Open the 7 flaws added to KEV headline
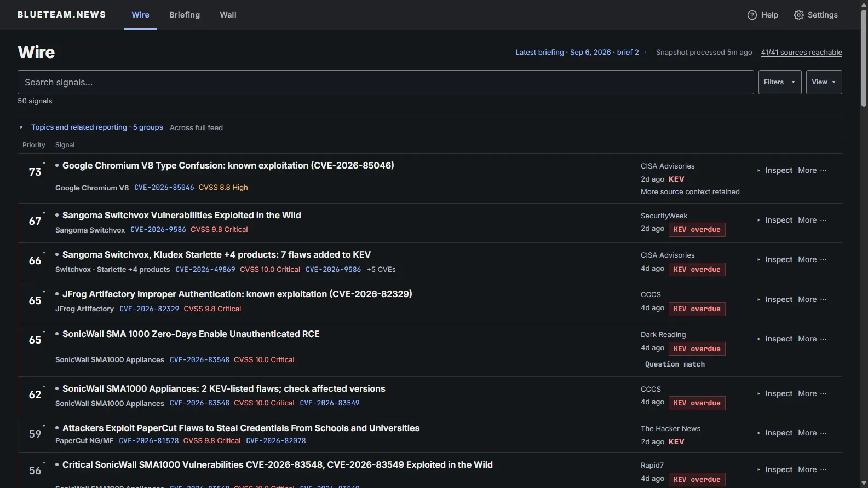Image resolution: width=868 pixels, height=488 pixels. (216, 254)
